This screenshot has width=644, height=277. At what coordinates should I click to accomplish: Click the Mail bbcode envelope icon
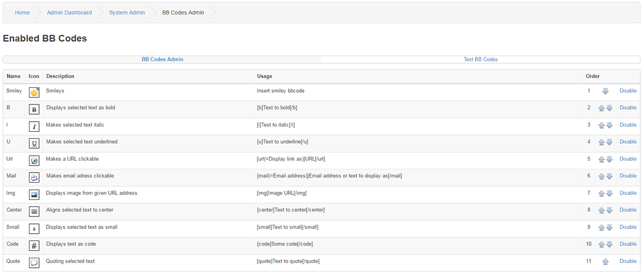click(x=34, y=178)
